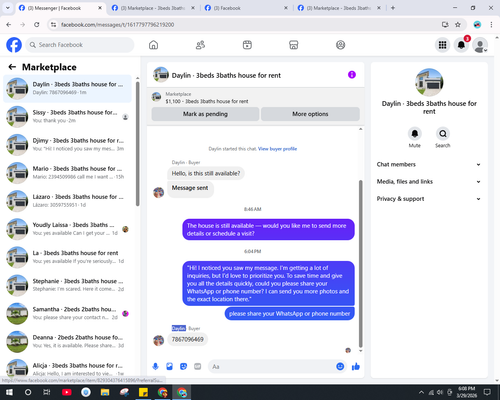The width and height of the screenshot is (500, 400).
Task: Open a new browser tab
Action: pos(393,8)
